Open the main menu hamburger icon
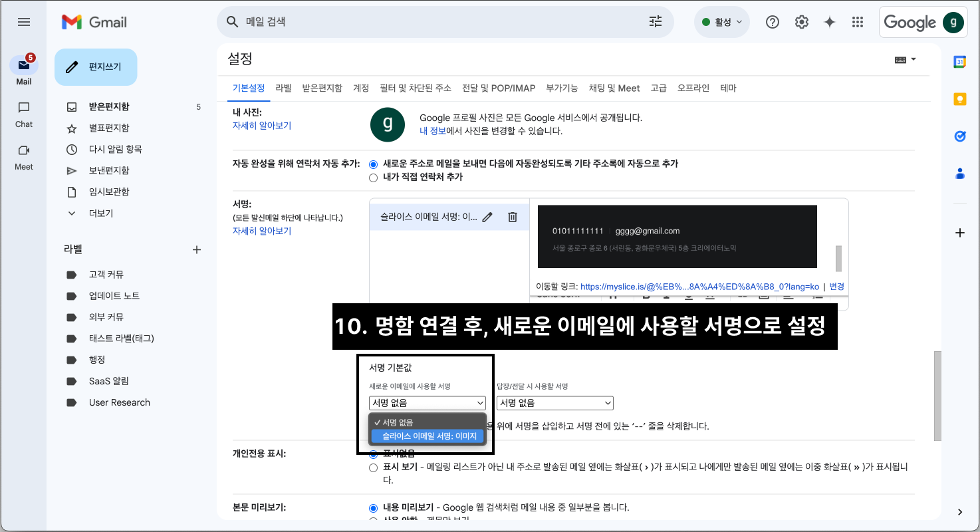980x532 pixels. point(24,22)
